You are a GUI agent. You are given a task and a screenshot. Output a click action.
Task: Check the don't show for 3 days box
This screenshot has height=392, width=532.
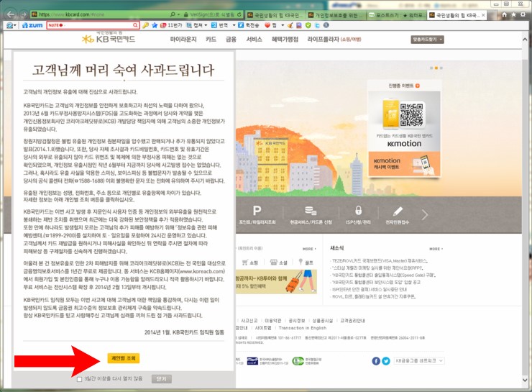pyautogui.click(x=80, y=378)
